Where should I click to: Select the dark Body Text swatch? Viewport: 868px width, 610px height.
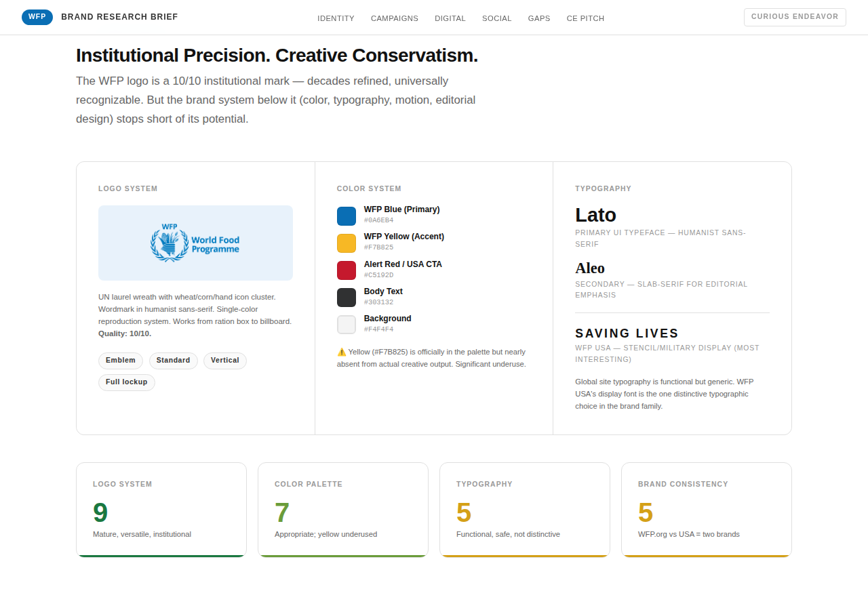(x=347, y=298)
